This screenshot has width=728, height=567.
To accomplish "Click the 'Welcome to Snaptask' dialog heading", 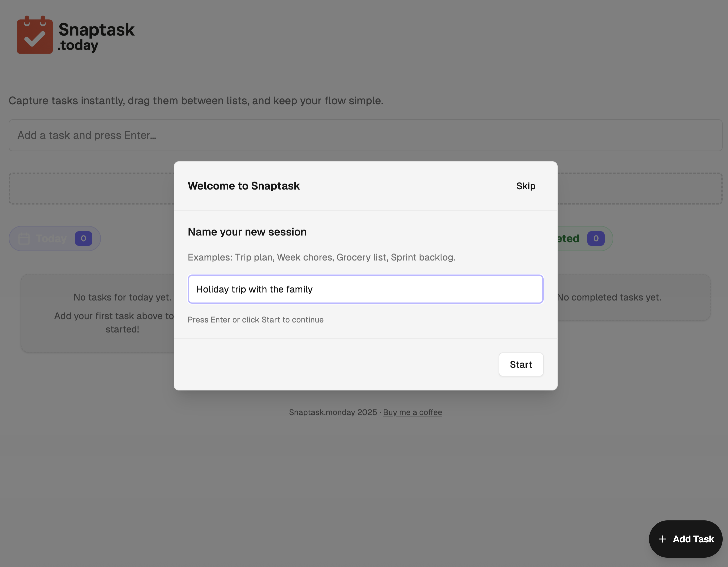I will (x=244, y=186).
